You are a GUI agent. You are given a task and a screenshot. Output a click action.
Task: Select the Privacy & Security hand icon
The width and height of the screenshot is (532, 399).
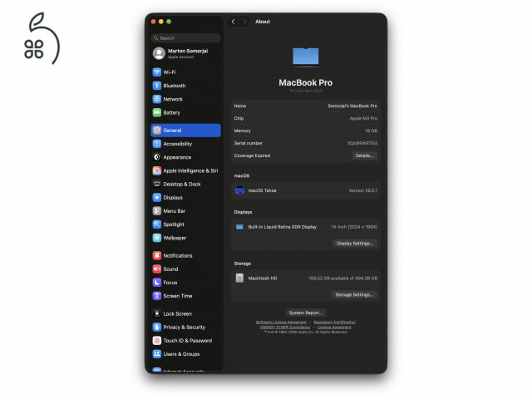[x=157, y=327]
